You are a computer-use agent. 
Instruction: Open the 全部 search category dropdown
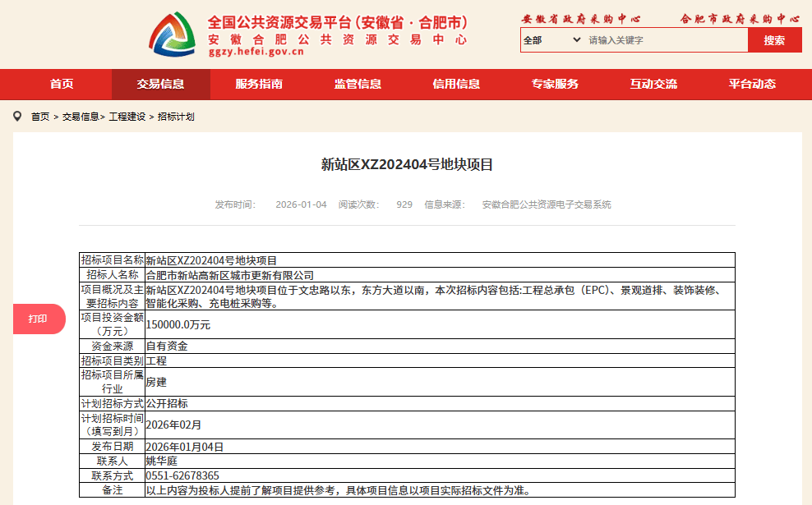pos(551,40)
